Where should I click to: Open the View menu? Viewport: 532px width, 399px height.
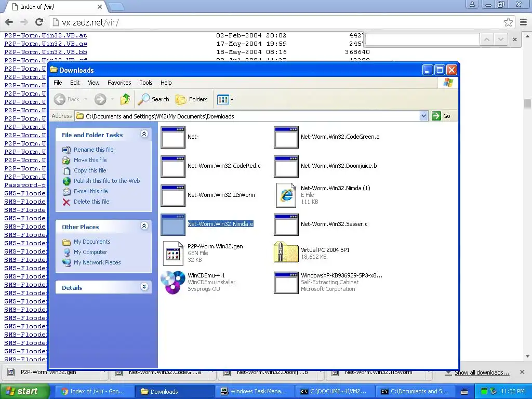click(94, 83)
